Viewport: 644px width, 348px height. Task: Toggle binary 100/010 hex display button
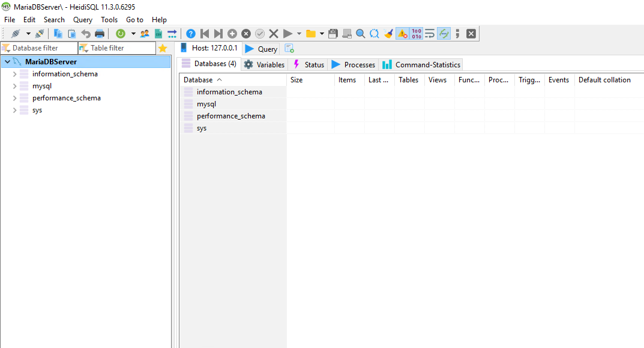pos(417,34)
